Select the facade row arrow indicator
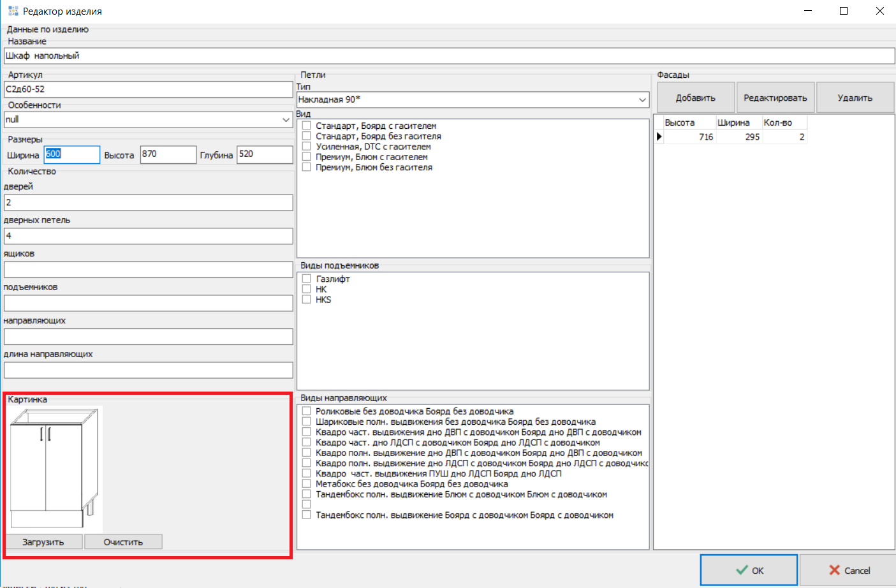This screenshot has width=896, height=588. click(659, 136)
